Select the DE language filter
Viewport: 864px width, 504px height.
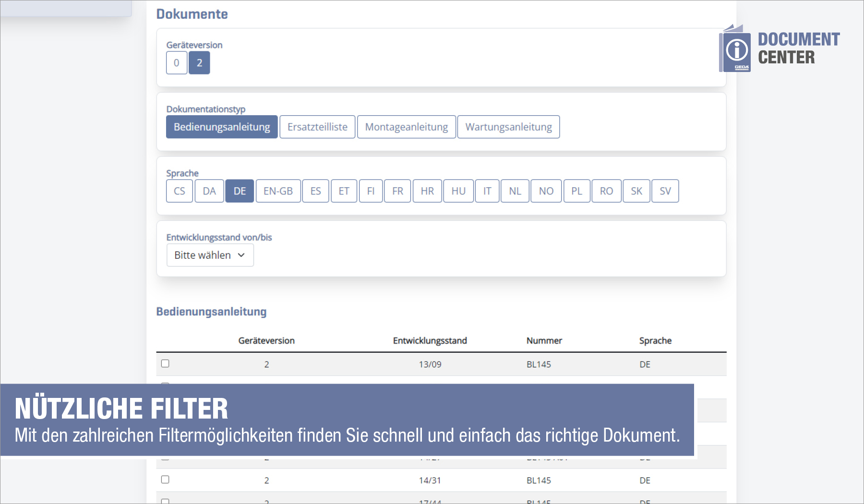240,191
